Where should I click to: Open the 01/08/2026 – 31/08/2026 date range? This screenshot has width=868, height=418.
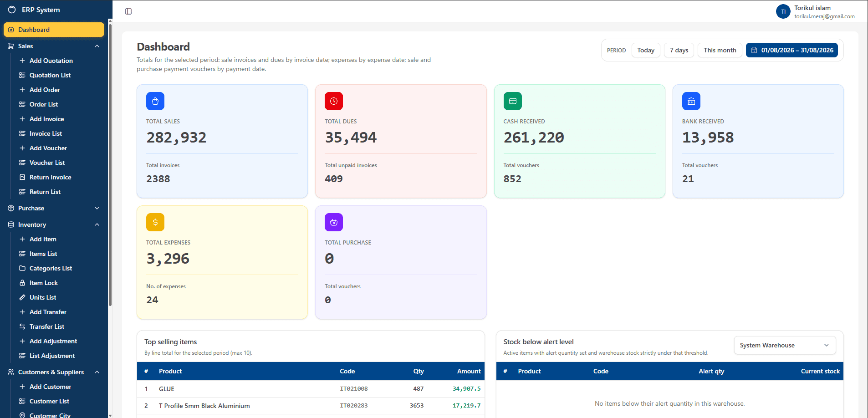[x=792, y=50]
